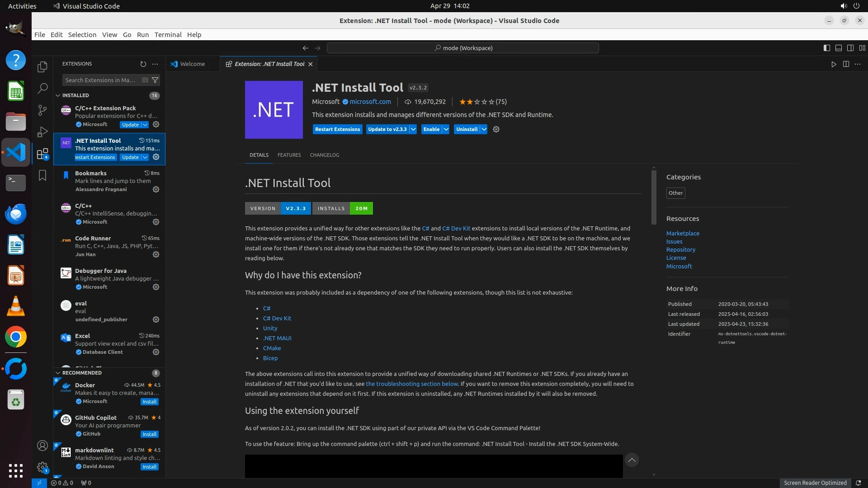Open Run and Debug view icon
The height and width of the screenshot is (488, 868).
42,132
